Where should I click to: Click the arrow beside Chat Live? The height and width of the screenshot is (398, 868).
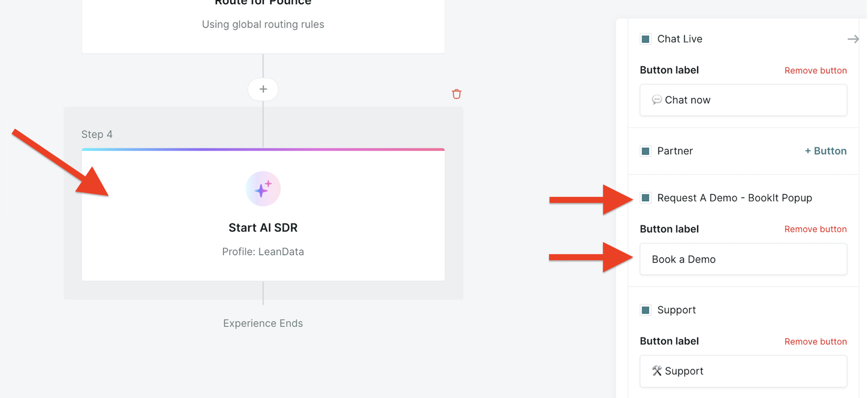[853, 39]
